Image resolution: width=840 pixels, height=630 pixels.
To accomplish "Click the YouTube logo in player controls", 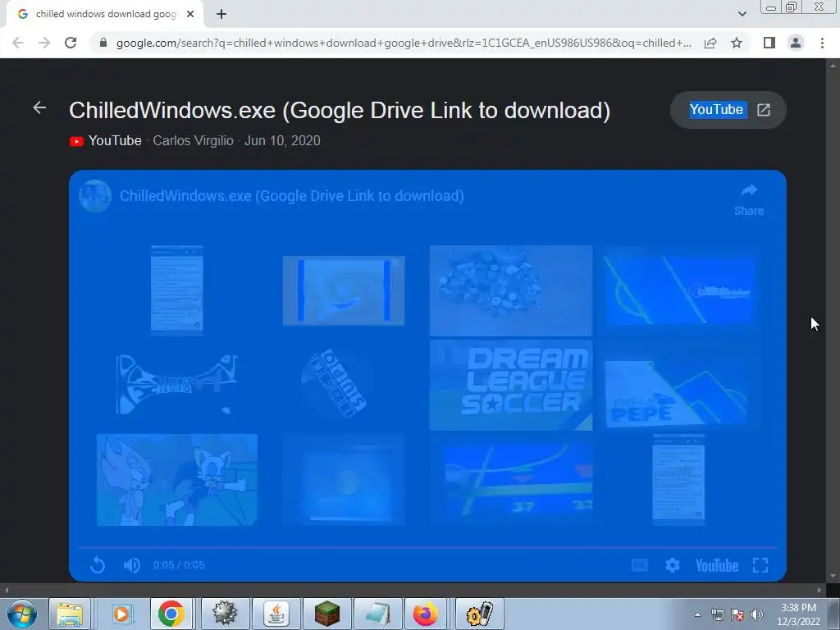I will (717, 566).
